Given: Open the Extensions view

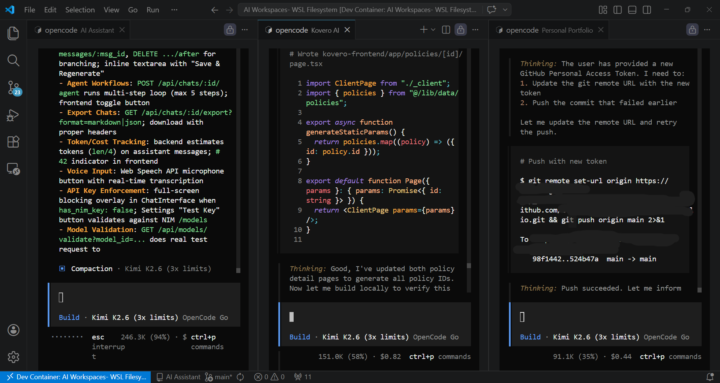Looking at the screenshot, I should (13, 142).
